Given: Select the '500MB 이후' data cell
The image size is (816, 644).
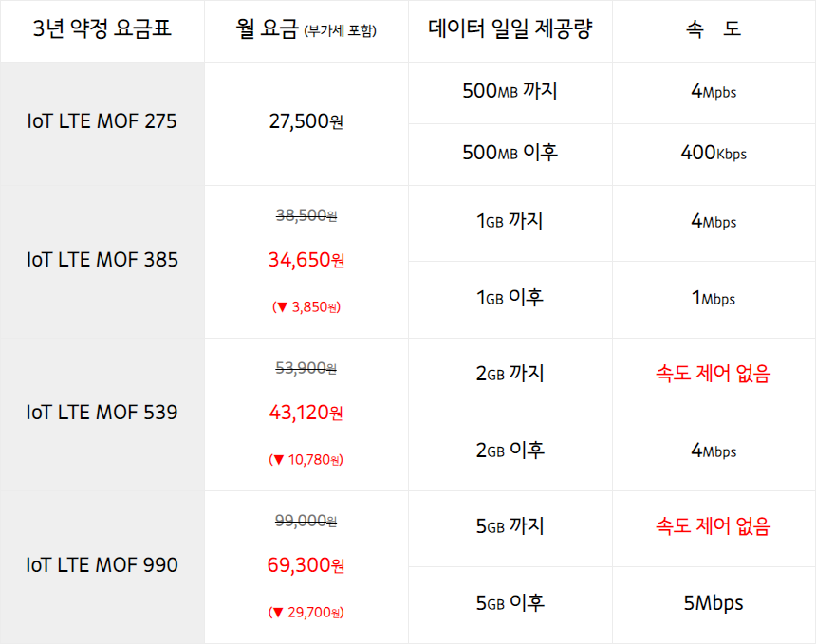Looking at the screenshot, I should [510, 153].
